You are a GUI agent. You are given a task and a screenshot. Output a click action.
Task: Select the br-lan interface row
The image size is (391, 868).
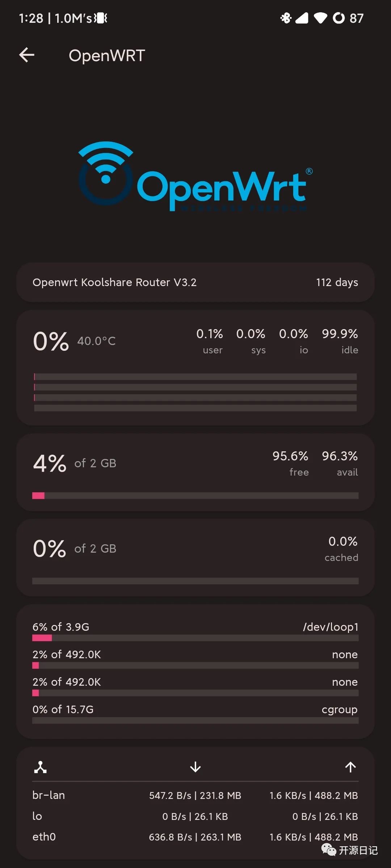click(195, 795)
